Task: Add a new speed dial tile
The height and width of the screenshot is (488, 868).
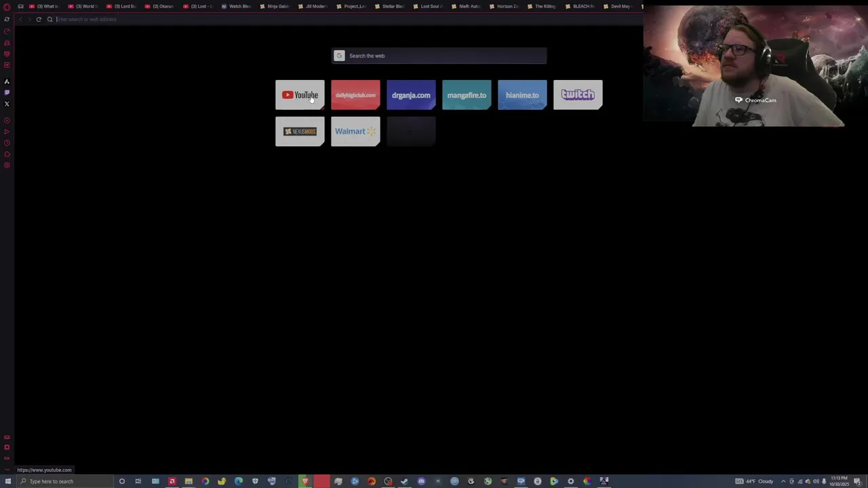Action: coord(411,131)
